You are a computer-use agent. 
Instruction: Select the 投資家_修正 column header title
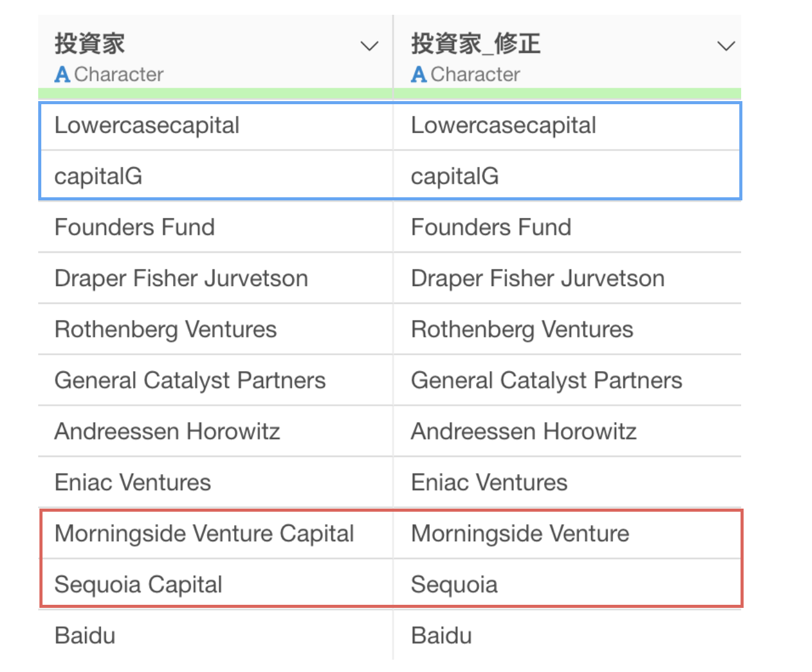(x=476, y=44)
